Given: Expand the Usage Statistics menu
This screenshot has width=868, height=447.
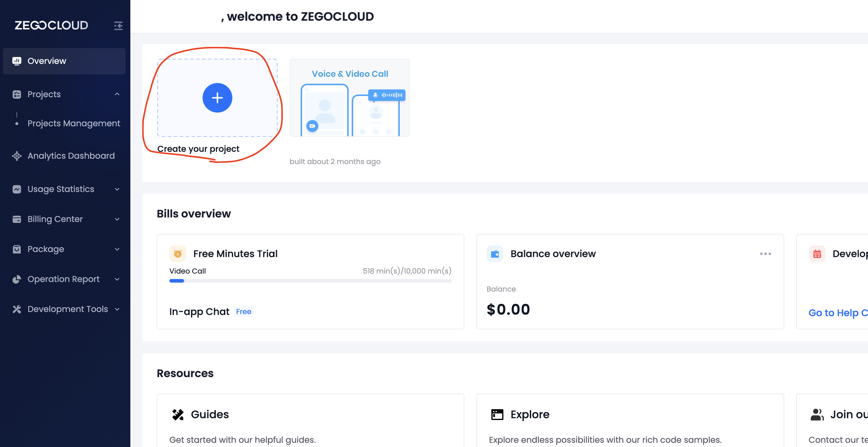Looking at the screenshot, I should point(117,189).
